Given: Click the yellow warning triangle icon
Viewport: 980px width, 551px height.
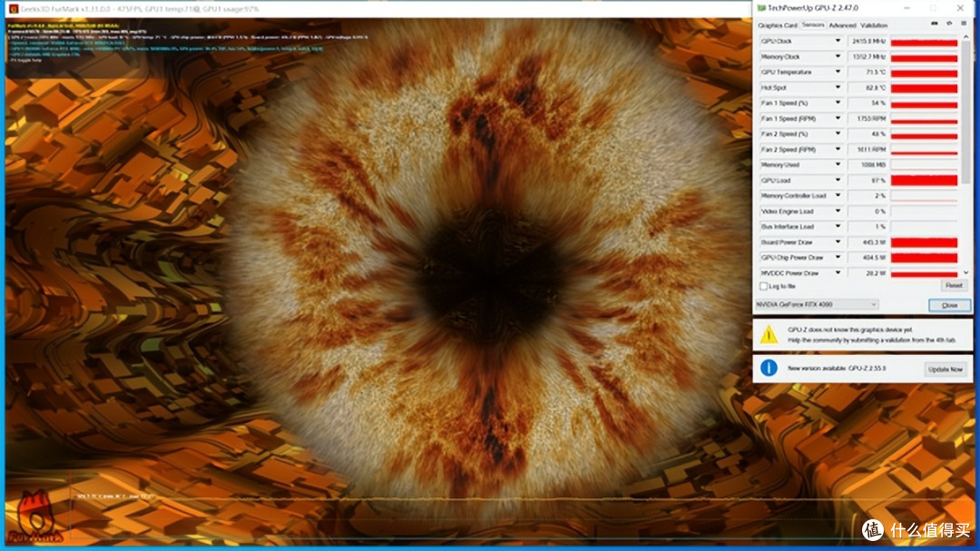Looking at the screenshot, I should tap(769, 335).
